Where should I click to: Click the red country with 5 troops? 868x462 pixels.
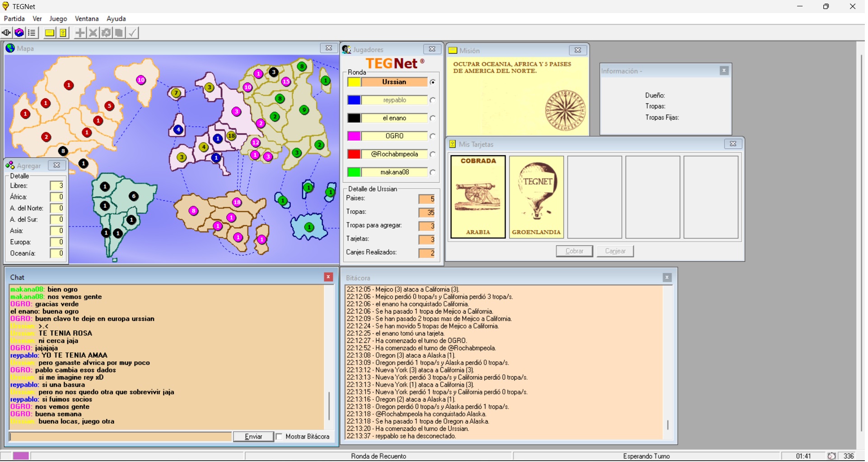pos(109,106)
